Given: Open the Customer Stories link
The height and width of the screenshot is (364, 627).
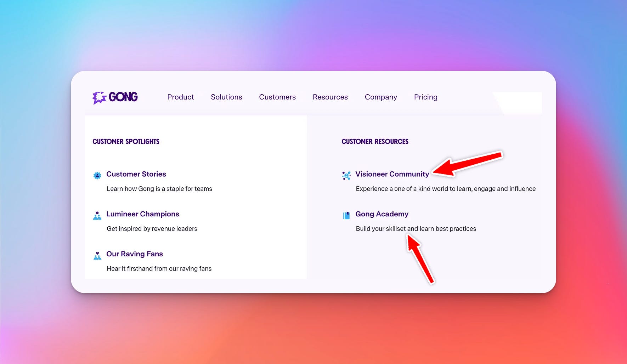Looking at the screenshot, I should coord(136,174).
